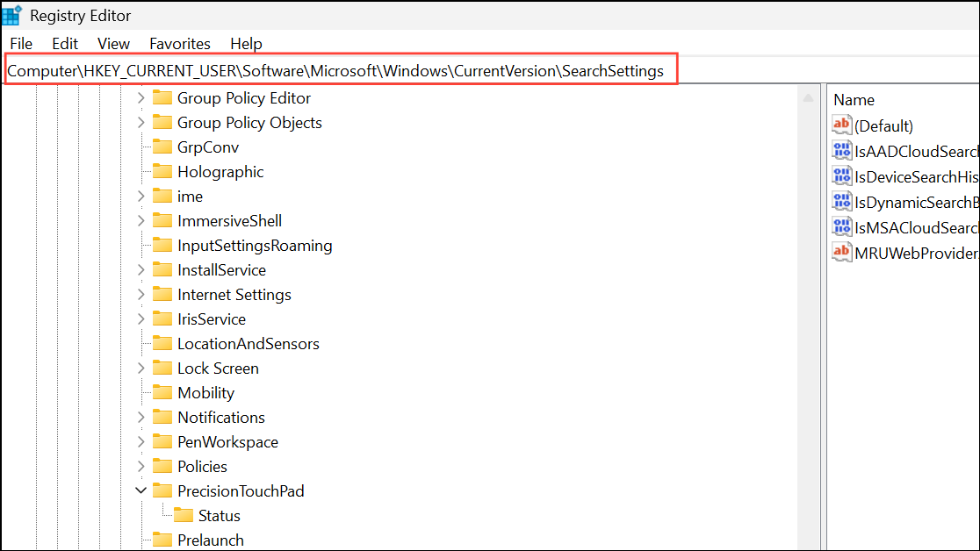Image resolution: width=980 pixels, height=551 pixels.
Task: Click the Internet Settings folder icon
Action: coord(162,294)
